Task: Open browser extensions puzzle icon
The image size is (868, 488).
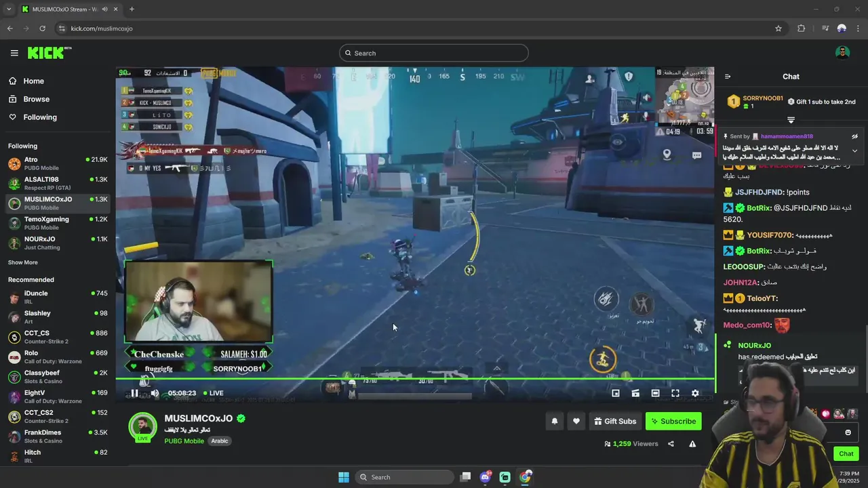Action: tap(801, 28)
